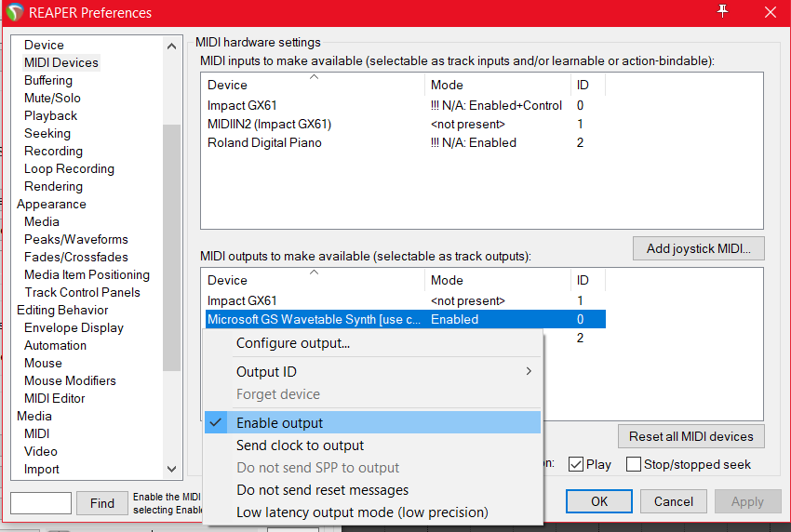
Task: Open the Video preferences page
Action: 40,451
